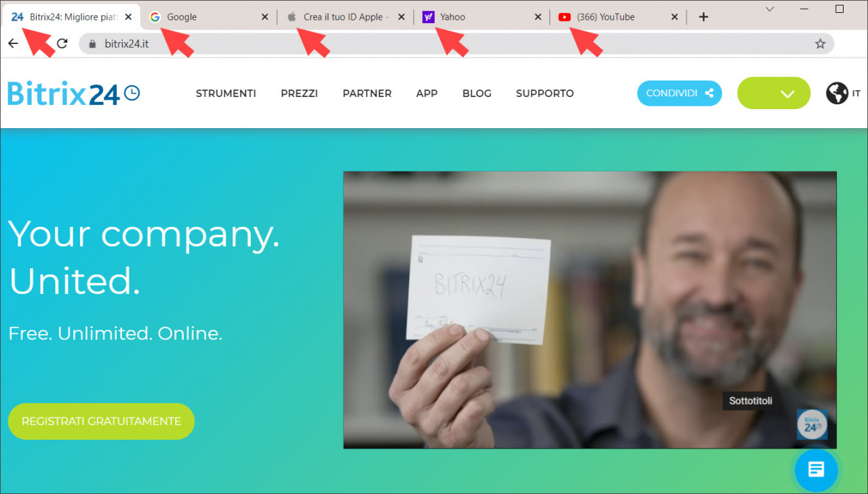Image resolution: width=868 pixels, height=494 pixels.
Task: Click the Bitrix24 logo
Action: point(73,94)
